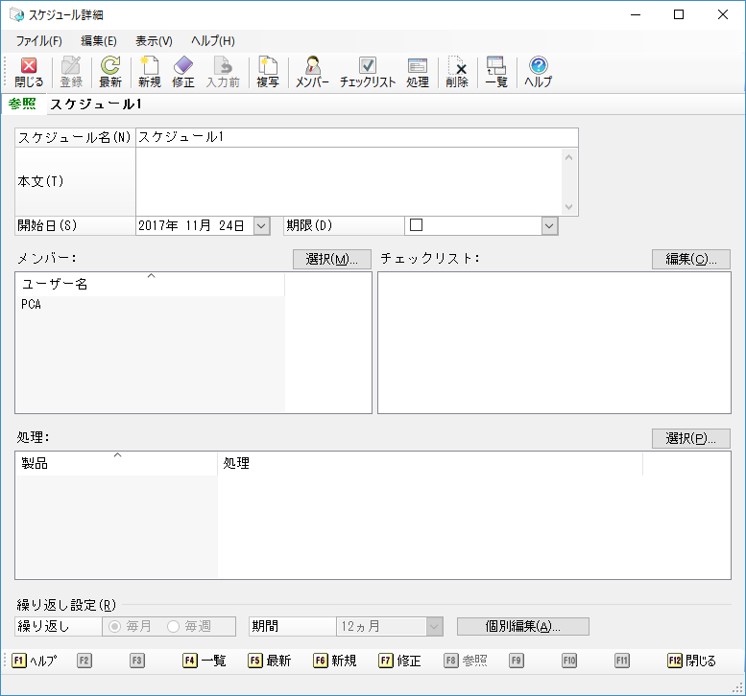Click the 本文 text area field
Screen dimensions: 746x696
coord(348,181)
